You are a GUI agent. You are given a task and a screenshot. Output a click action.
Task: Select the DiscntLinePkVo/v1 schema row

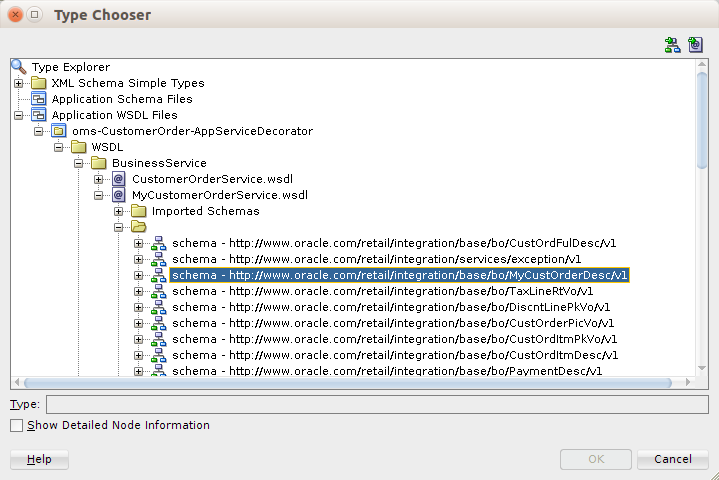point(391,308)
